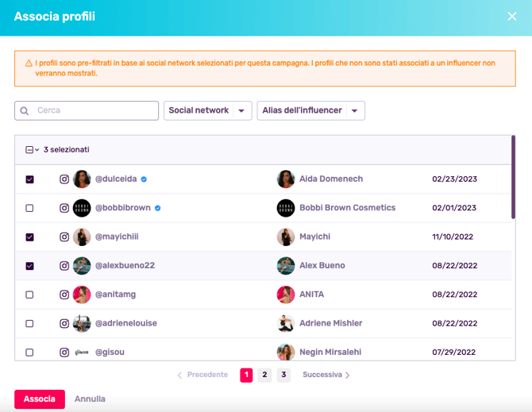The width and height of the screenshot is (532, 412).
Task: Click the table's vertical scrollbar thumb
Action: point(513,177)
